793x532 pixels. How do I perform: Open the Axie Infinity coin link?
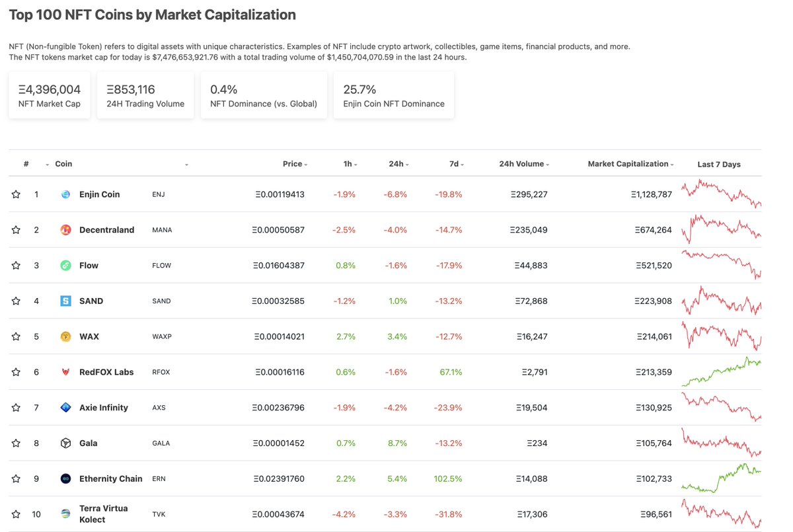pos(104,408)
